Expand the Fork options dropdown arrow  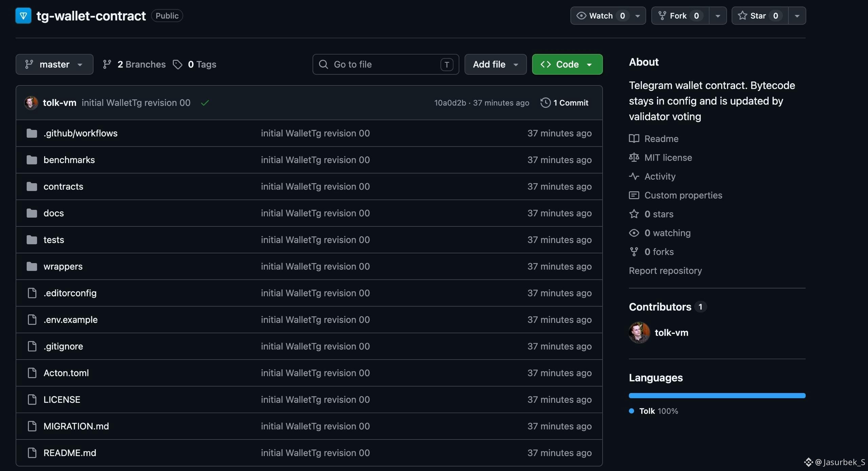coord(718,16)
